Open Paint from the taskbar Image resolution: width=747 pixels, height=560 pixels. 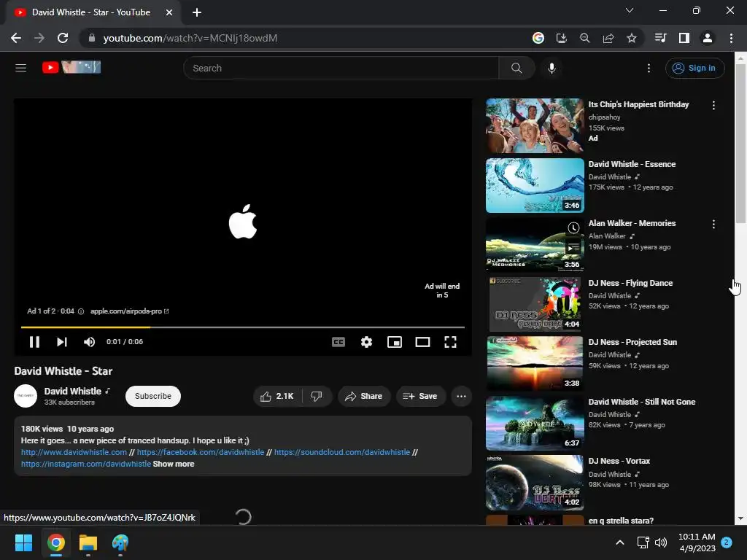pos(120,542)
